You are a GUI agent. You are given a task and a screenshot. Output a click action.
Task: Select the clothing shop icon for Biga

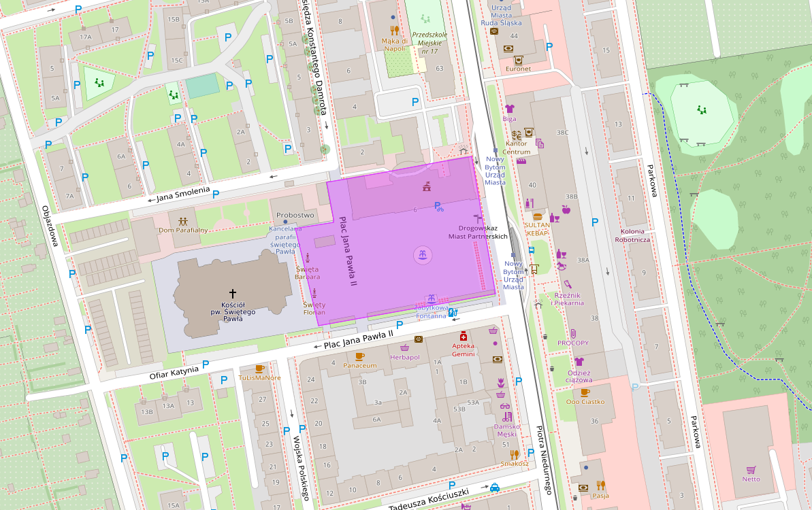click(510, 109)
